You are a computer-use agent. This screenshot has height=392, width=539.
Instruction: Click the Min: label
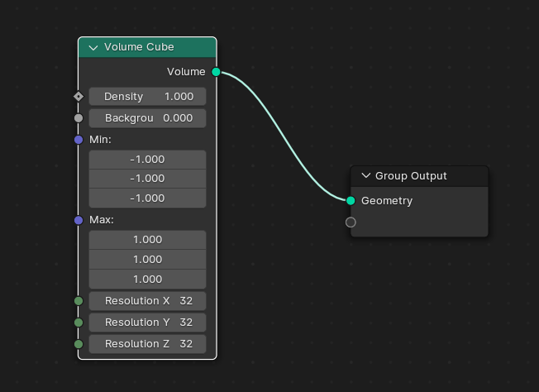coord(100,140)
